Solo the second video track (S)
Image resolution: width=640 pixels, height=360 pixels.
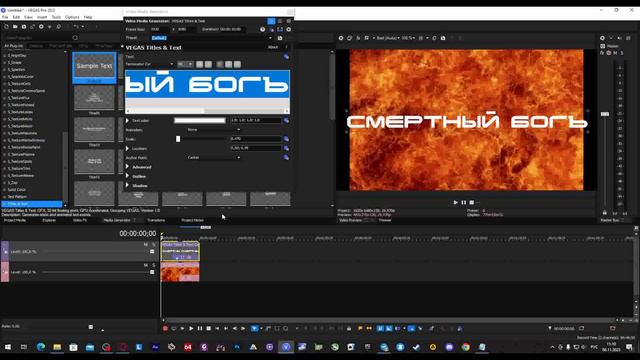coord(153,265)
